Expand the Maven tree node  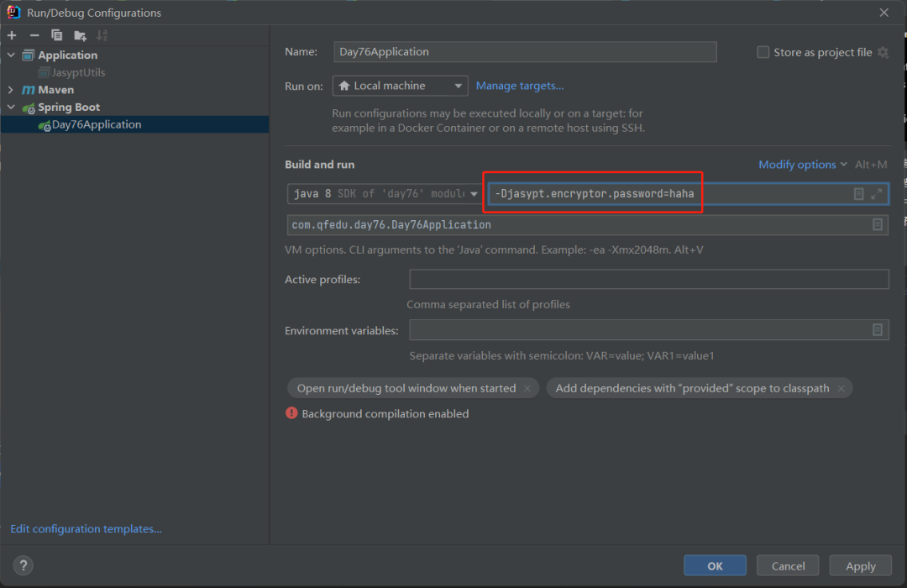pyautogui.click(x=11, y=90)
